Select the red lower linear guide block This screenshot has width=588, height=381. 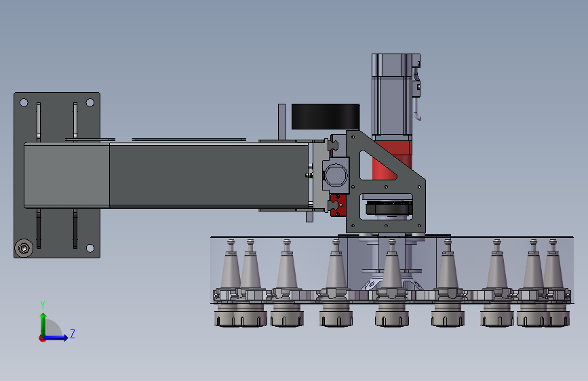tap(338, 205)
